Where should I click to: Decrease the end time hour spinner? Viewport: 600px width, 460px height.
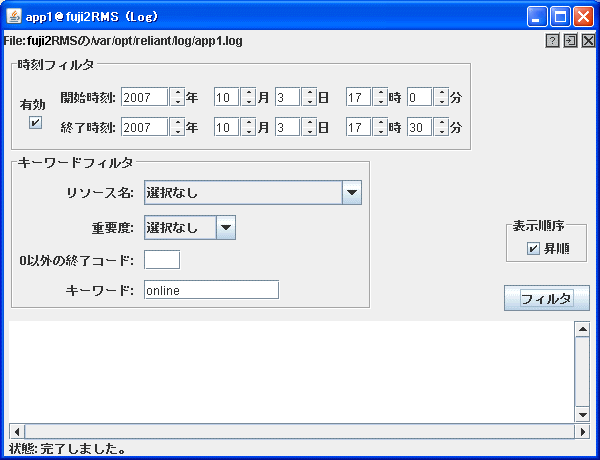tap(380, 131)
